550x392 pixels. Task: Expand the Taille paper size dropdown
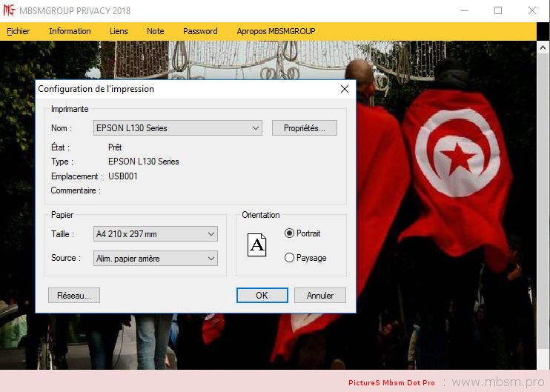click(156, 234)
